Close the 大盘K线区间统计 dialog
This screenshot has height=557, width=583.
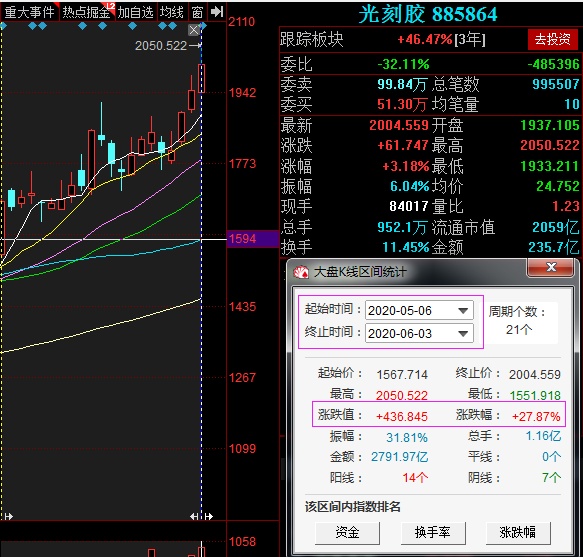(x=551, y=267)
